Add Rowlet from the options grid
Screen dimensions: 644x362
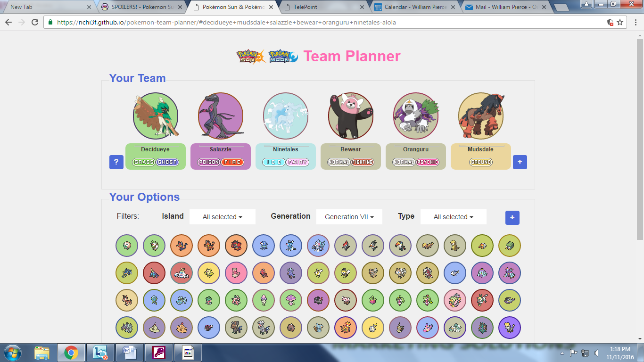127,246
